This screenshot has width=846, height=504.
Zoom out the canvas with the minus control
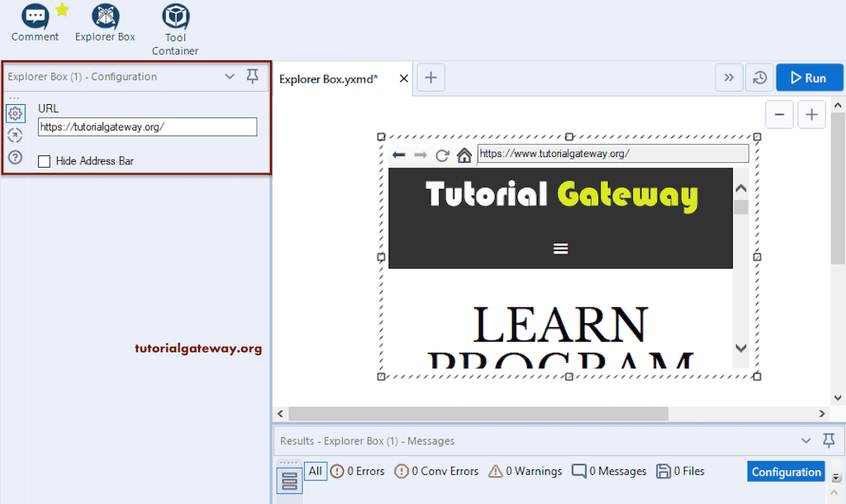pos(779,114)
